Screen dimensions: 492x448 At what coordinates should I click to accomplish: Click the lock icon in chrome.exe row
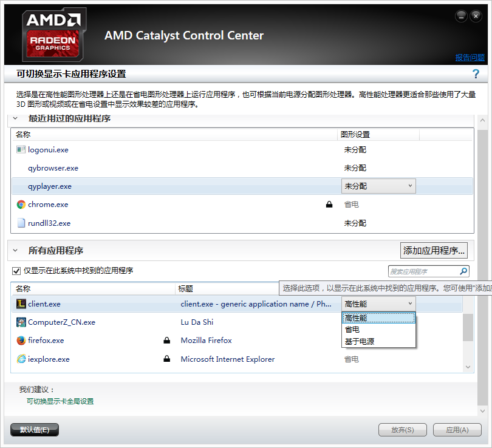[329, 205]
